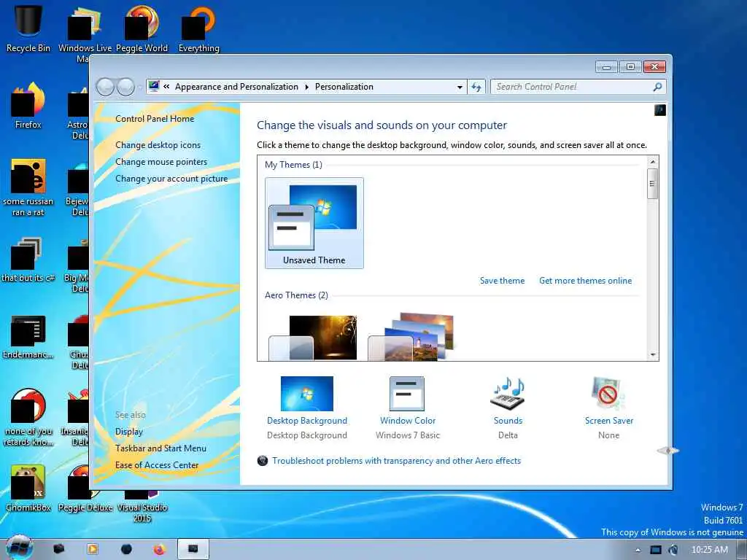This screenshot has width=747, height=560.
Task: Open the 'none of you' desktop icon
Action: (28, 418)
